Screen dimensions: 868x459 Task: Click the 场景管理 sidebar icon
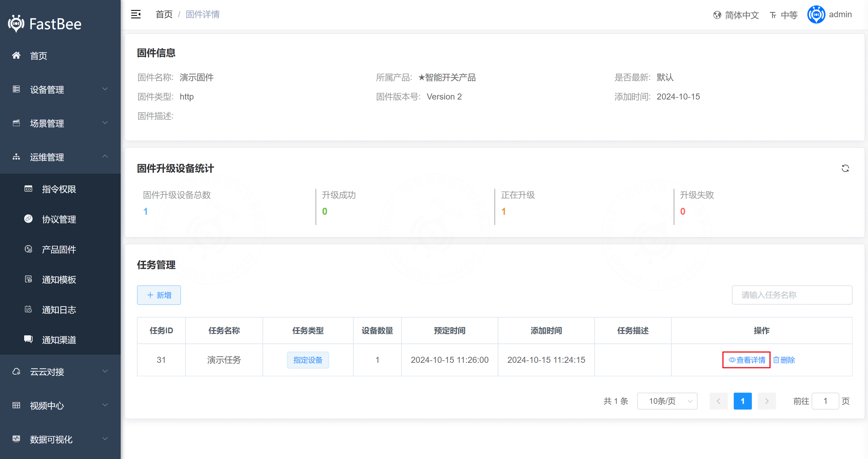[x=16, y=123]
